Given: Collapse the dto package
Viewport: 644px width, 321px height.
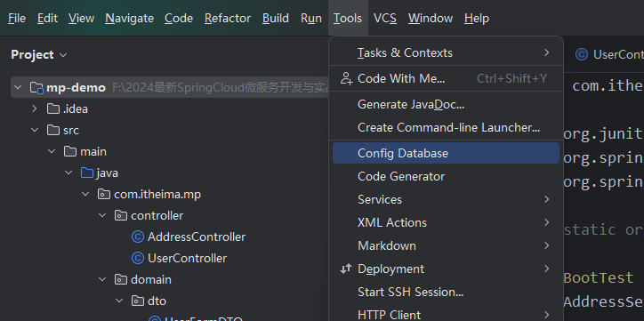Looking at the screenshot, I should [118, 301].
